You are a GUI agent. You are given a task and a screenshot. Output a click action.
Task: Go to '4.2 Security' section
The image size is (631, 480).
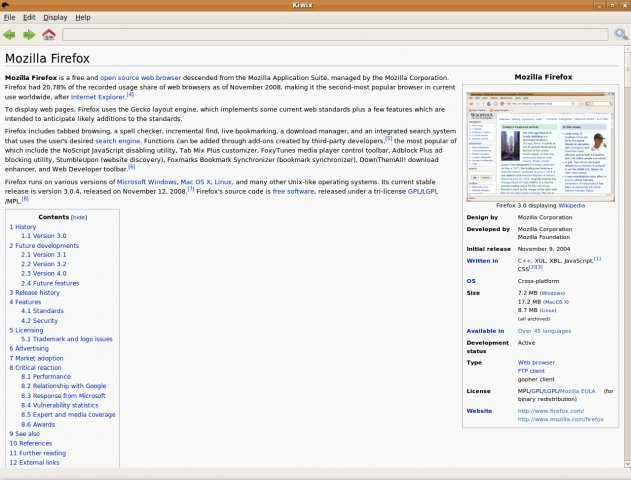(x=39, y=321)
